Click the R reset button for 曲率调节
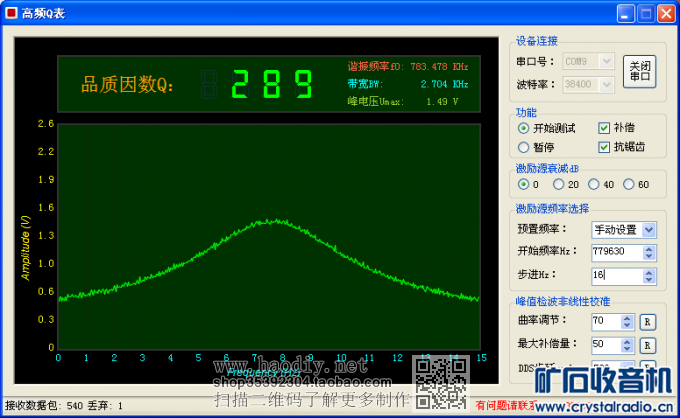680x418 pixels. [x=647, y=322]
